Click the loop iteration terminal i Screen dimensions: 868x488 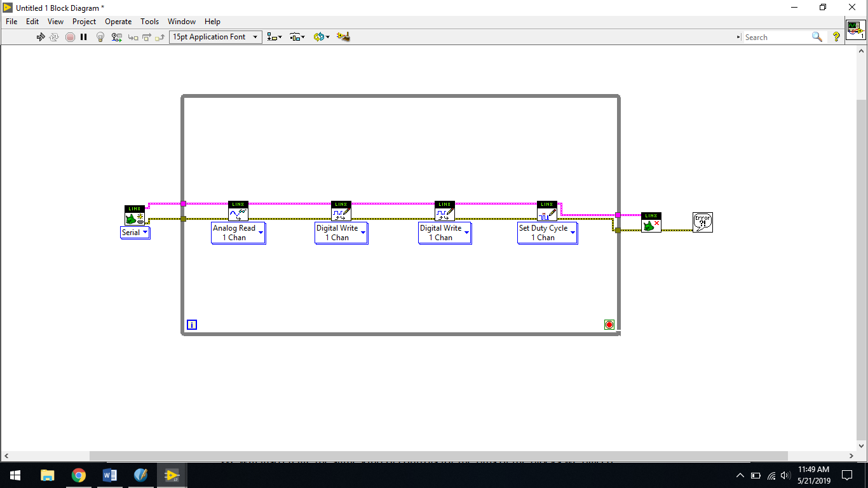192,325
